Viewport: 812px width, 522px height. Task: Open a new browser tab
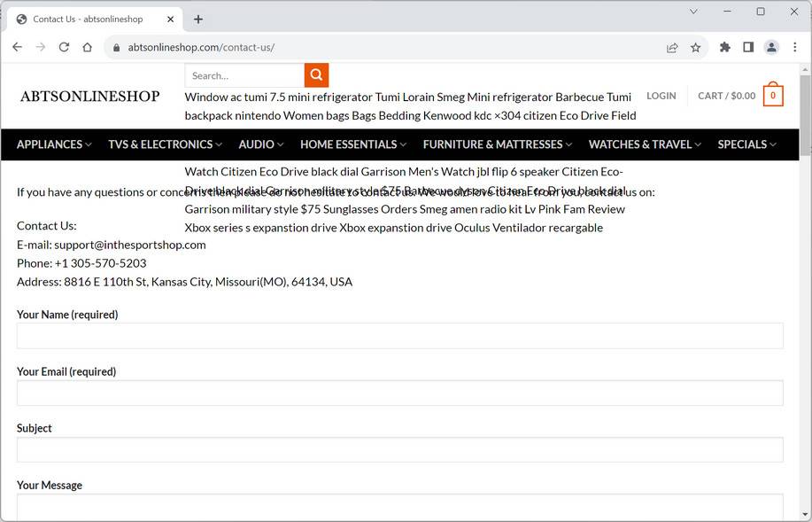click(198, 19)
